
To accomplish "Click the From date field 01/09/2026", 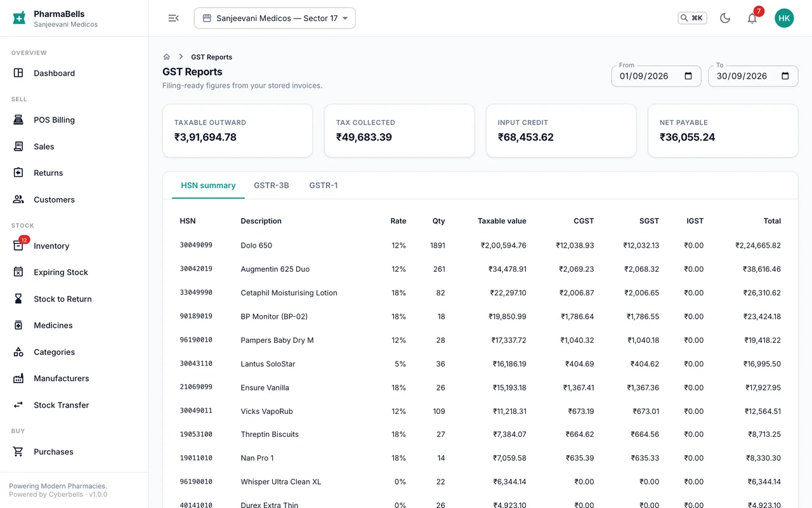I will pos(656,76).
